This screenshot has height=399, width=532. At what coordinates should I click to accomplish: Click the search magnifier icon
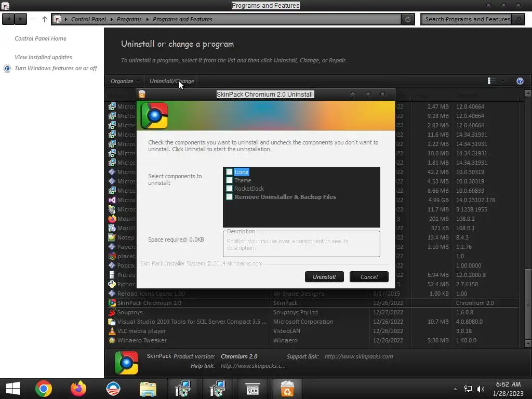(518, 19)
